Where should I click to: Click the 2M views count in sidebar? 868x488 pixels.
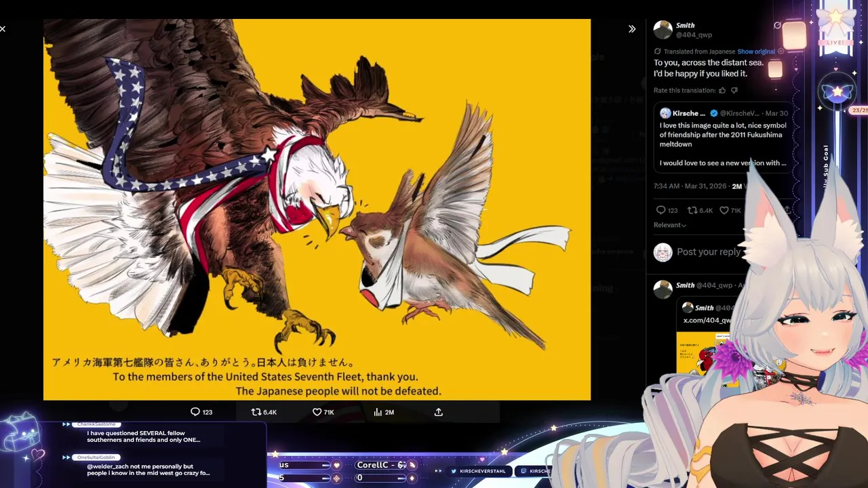click(737, 186)
